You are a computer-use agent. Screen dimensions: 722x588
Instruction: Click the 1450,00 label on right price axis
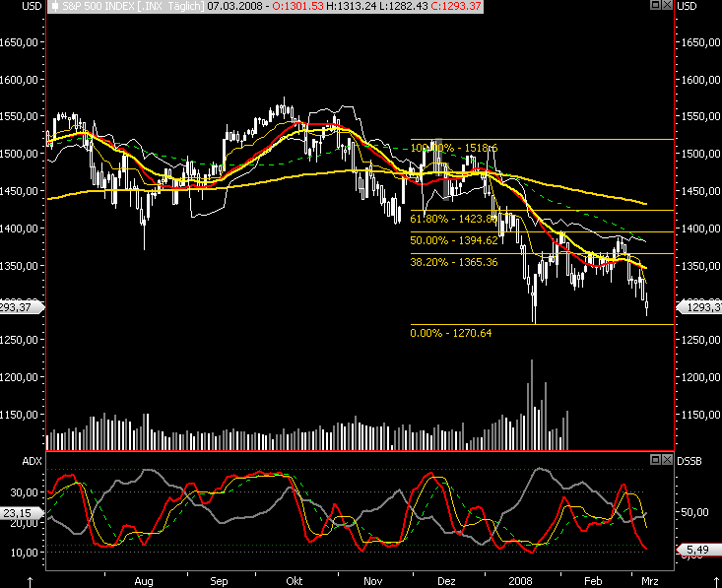click(700, 191)
